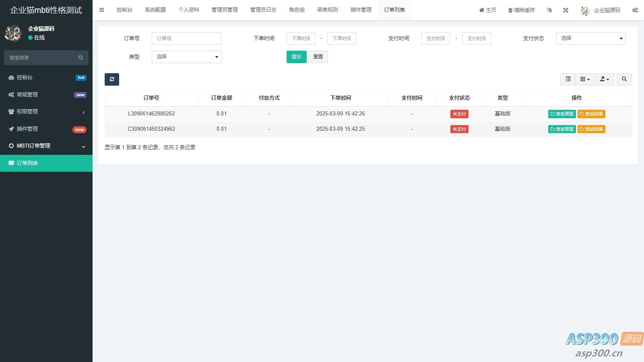
Task: Click the search icon in the sidebar search box
Action: (81, 58)
